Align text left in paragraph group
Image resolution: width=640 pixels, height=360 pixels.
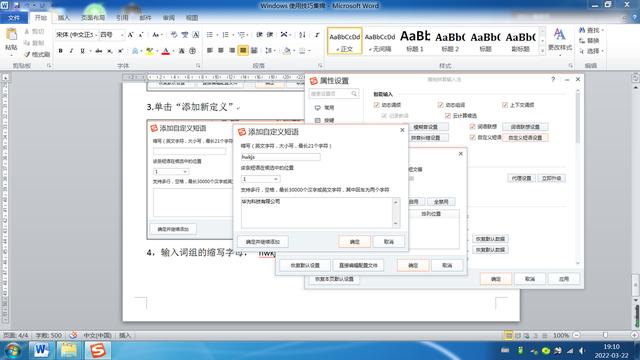click(210, 51)
